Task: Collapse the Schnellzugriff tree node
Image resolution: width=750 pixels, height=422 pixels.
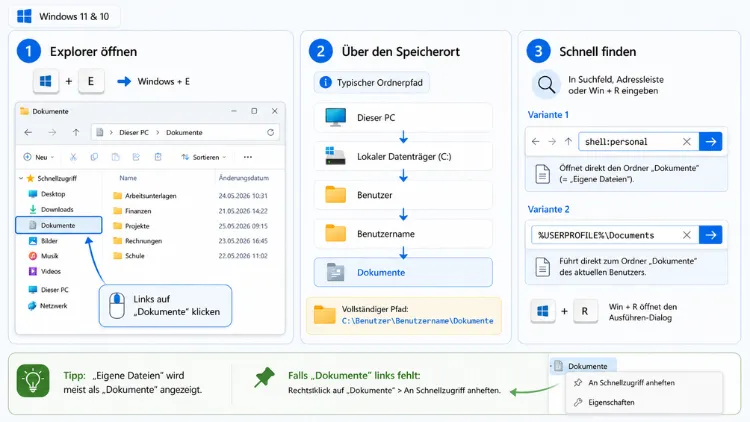Action: [x=21, y=178]
